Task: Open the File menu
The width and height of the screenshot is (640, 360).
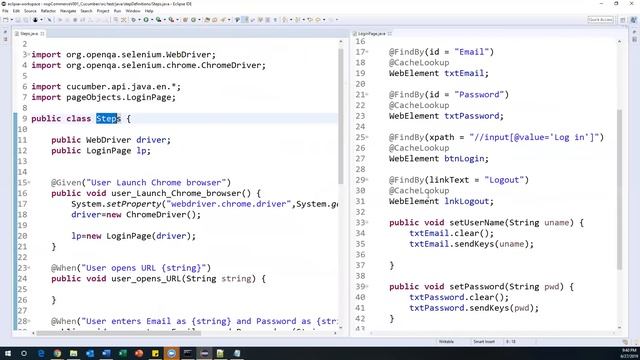Action: pos(5,11)
